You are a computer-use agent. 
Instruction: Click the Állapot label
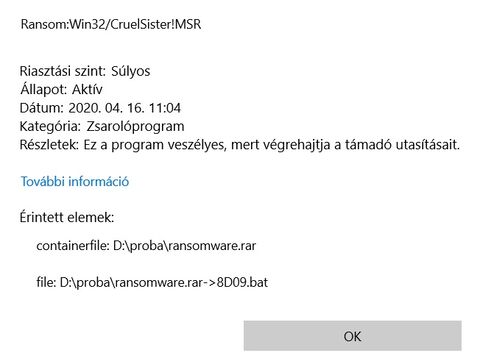click(x=44, y=89)
